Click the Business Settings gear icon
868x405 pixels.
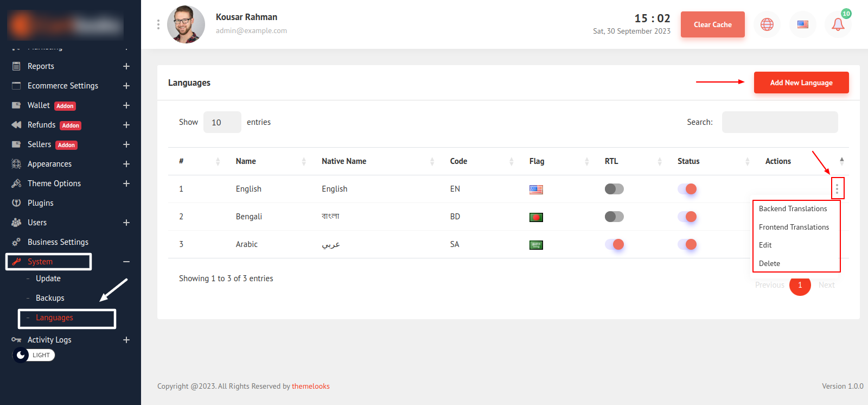16,242
